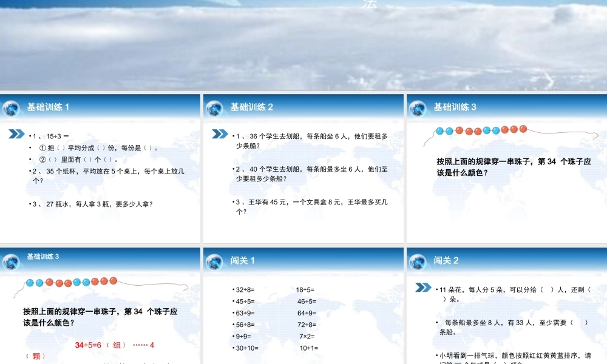
Task: Select the 基础训练 1 slide title
Action: [48, 107]
